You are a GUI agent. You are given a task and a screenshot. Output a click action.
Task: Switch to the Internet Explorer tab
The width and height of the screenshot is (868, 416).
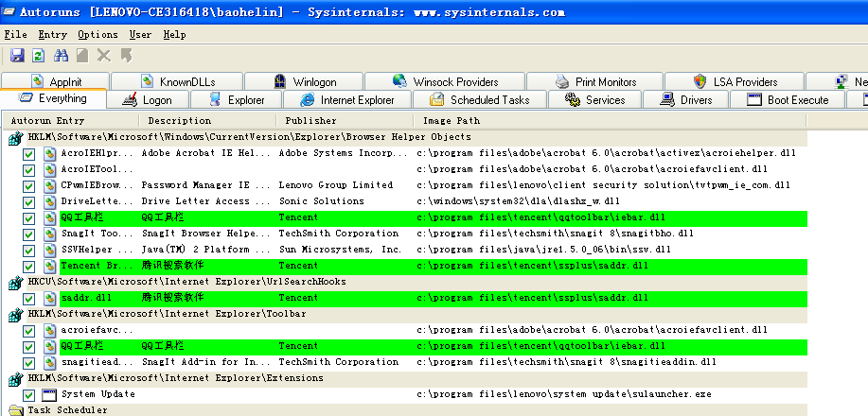point(347,100)
